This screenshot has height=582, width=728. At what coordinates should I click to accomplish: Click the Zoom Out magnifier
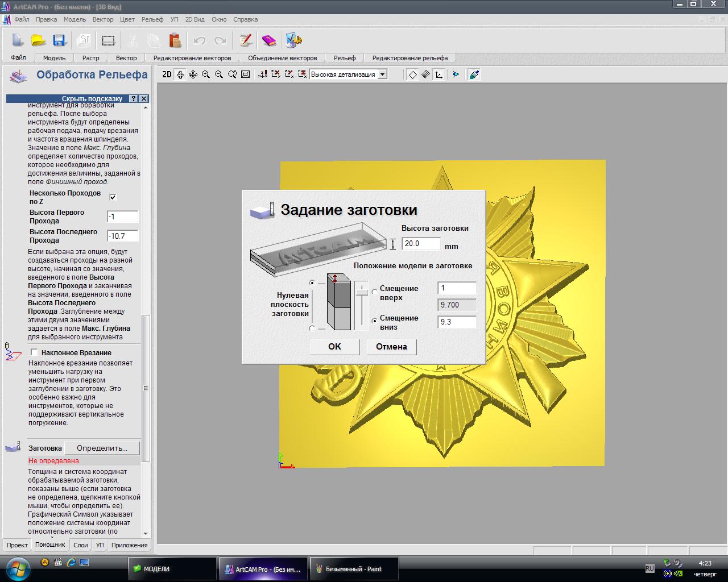(x=219, y=74)
